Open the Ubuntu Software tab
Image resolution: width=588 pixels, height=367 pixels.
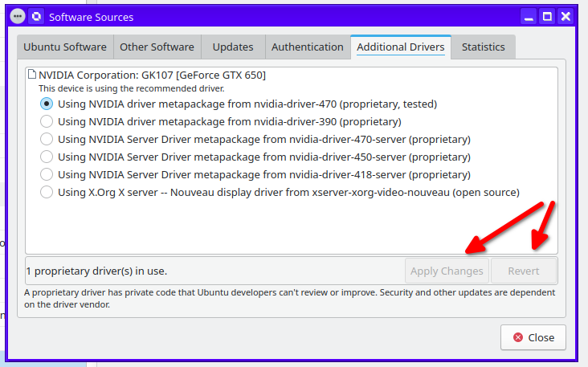65,47
